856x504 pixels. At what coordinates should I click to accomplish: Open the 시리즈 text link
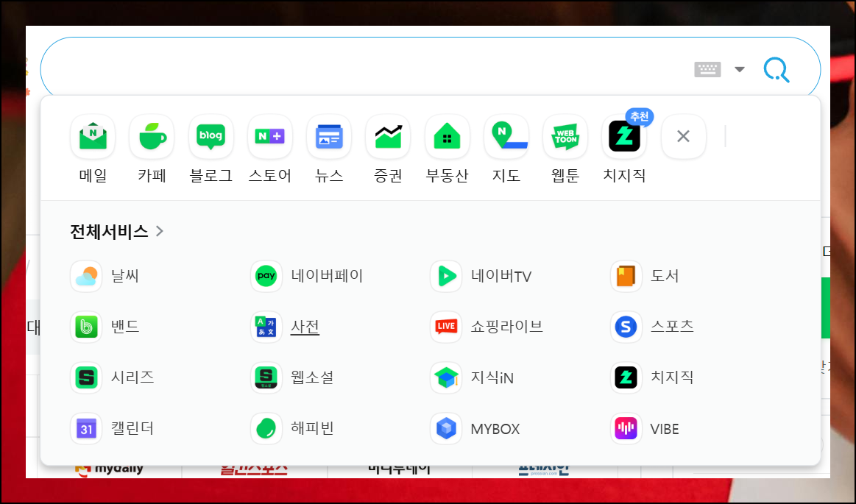coord(132,377)
